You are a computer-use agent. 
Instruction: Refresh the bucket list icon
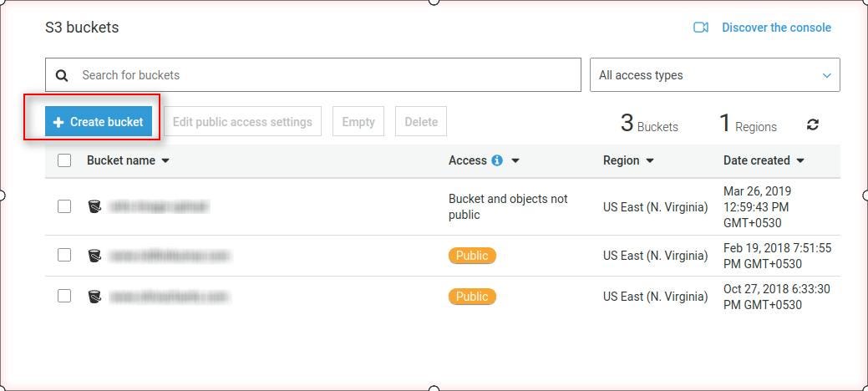click(813, 124)
